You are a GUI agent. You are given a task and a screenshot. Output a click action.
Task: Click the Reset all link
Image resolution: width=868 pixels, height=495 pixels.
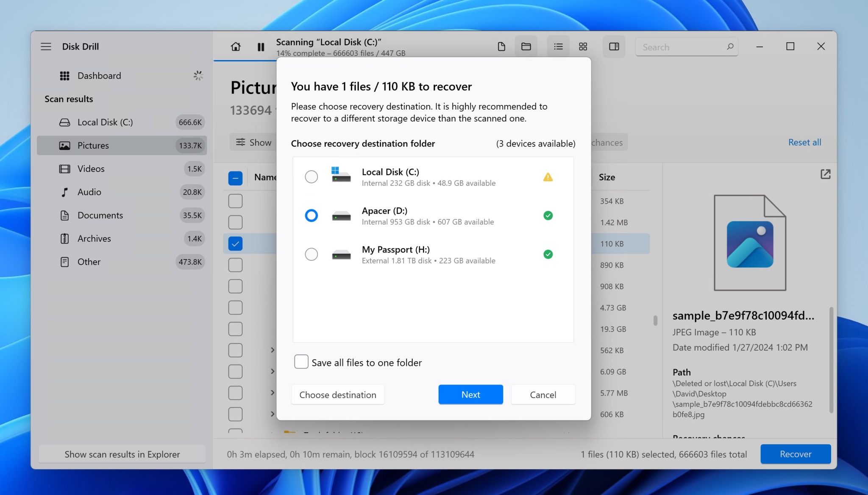pyautogui.click(x=804, y=142)
